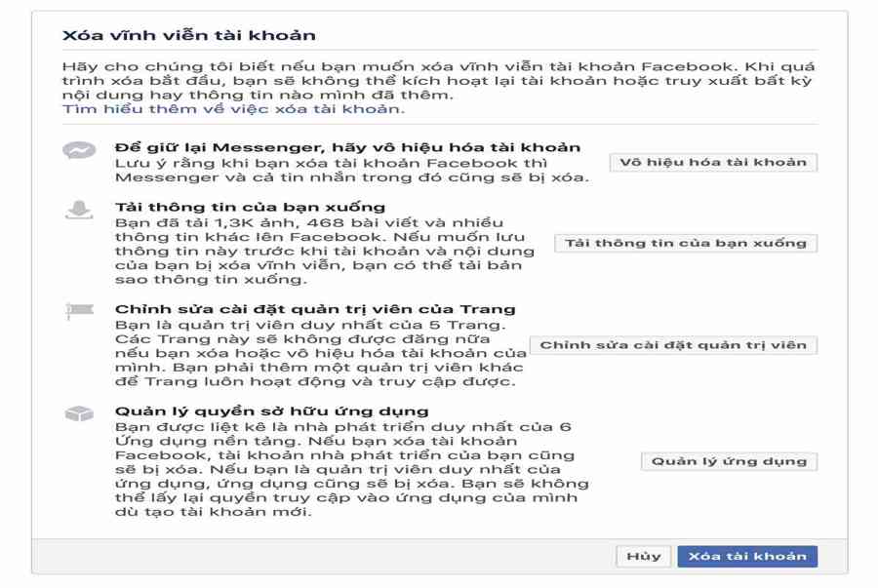Open the Tìm hiểu thêm về việc xóa tài khoản link
Screen dimensions: 878x588
click(233, 108)
